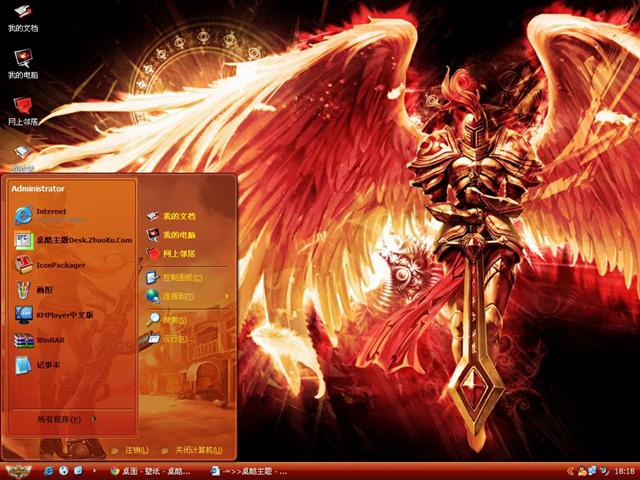Launch Internet Explorer from the Start menu

click(x=51, y=216)
